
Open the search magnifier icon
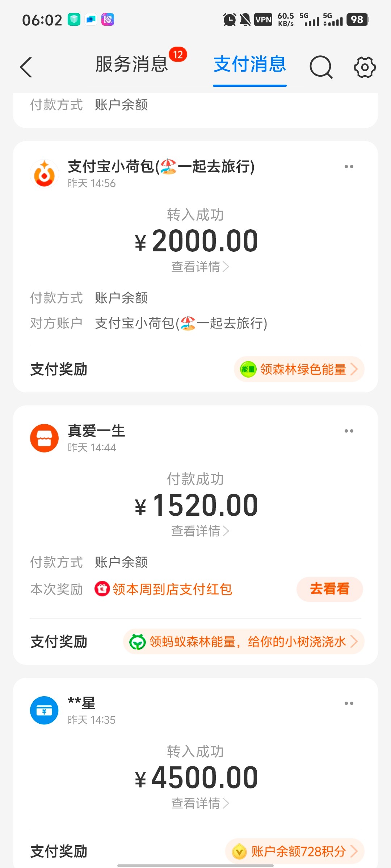(321, 67)
